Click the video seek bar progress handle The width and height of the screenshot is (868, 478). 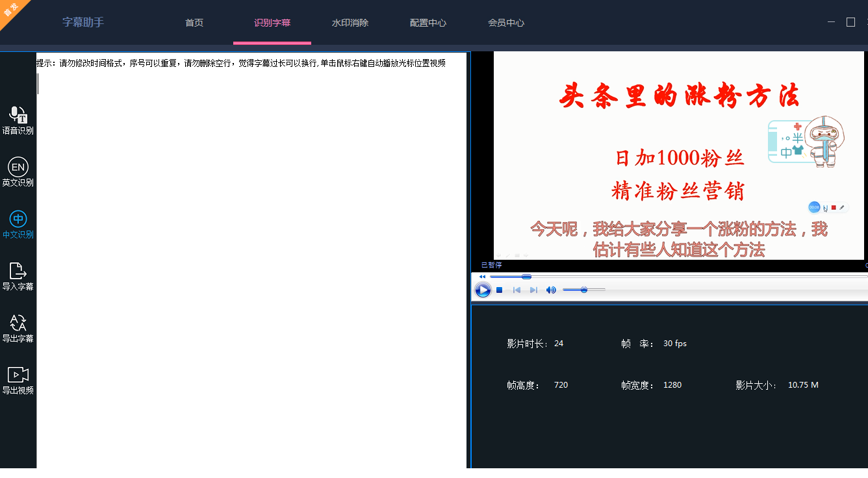click(526, 277)
